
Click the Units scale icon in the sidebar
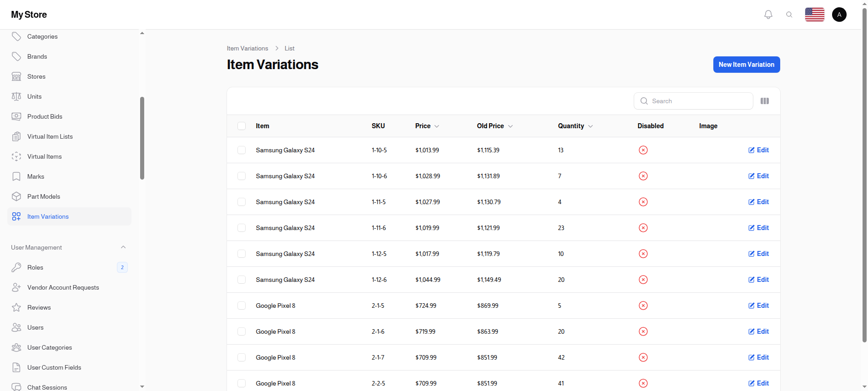pyautogui.click(x=16, y=96)
